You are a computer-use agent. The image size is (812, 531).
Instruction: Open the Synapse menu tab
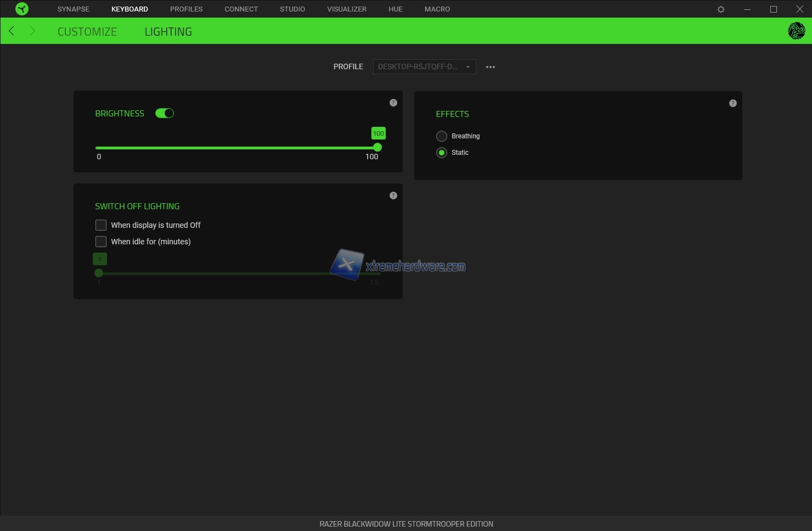pos(74,9)
